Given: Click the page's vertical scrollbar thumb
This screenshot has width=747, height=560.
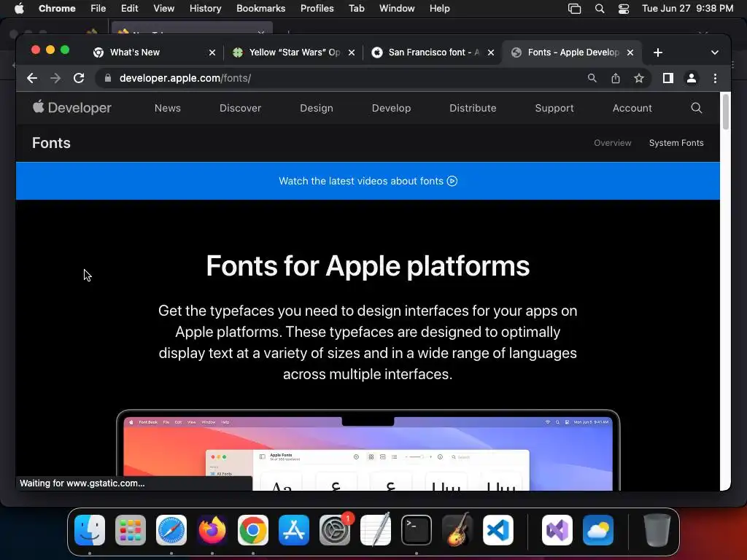Looking at the screenshot, I should click(726, 112).
